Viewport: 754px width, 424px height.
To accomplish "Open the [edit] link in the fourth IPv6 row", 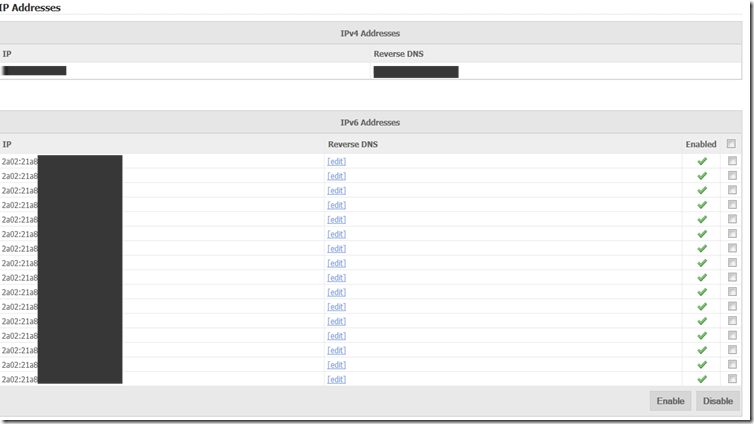I will (x=337, y=205).
